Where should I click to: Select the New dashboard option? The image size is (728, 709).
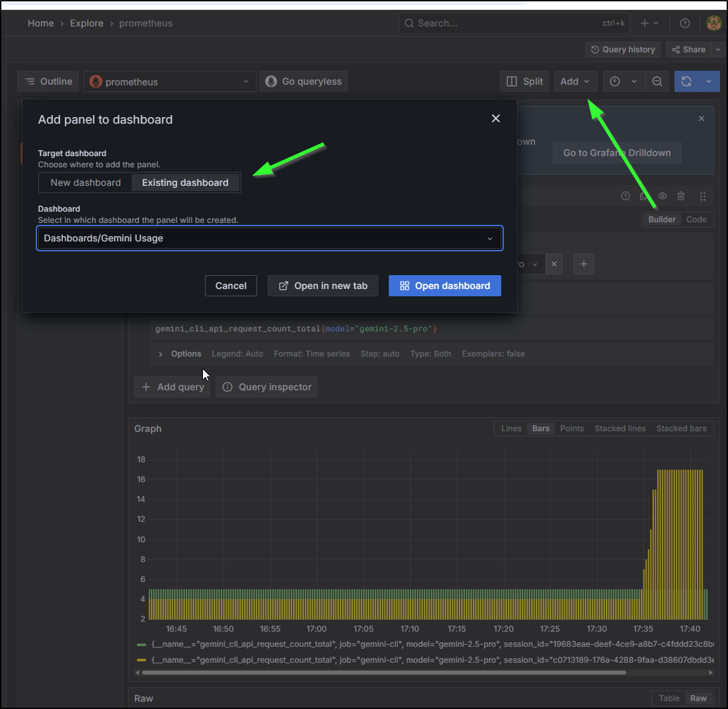[85, 183]
